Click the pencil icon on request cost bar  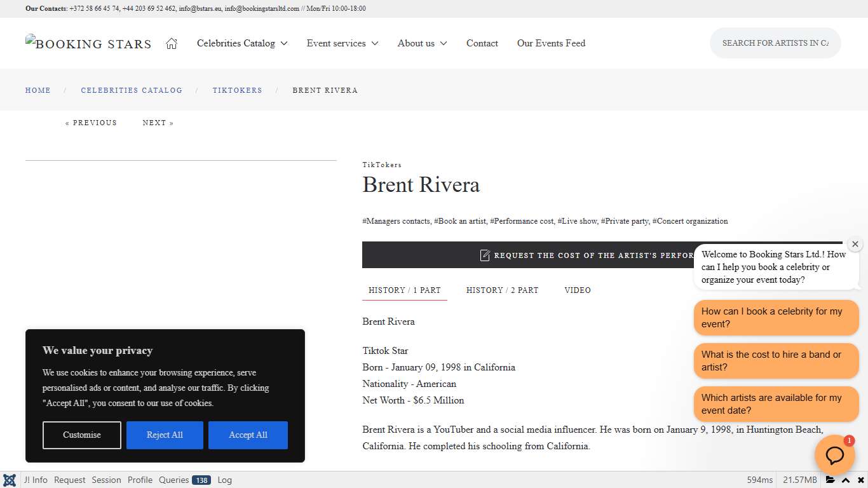(x=484, y=255)
